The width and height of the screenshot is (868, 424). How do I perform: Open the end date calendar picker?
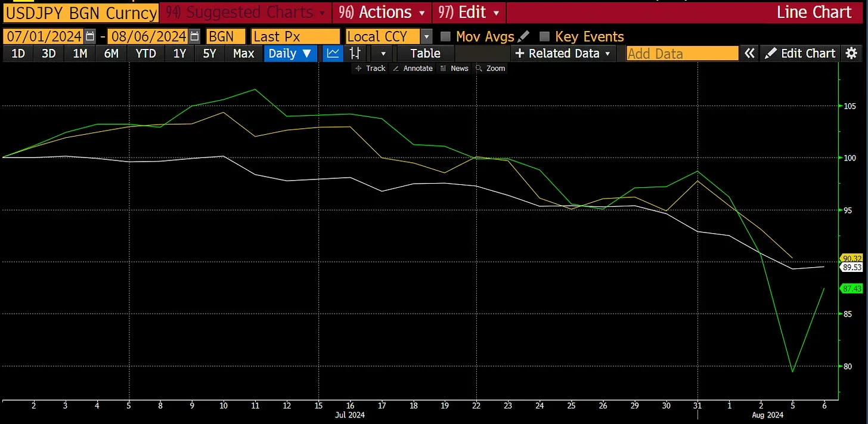point(194,36)
